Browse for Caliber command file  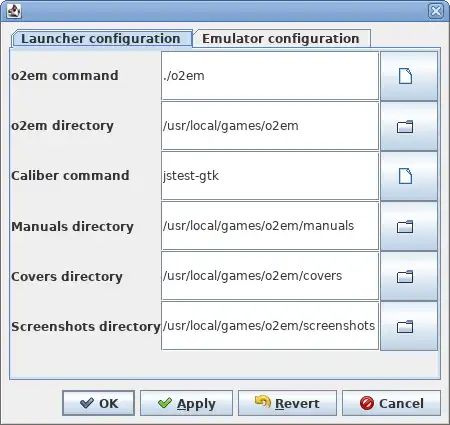pyautogui.click(x=409, y=176)
